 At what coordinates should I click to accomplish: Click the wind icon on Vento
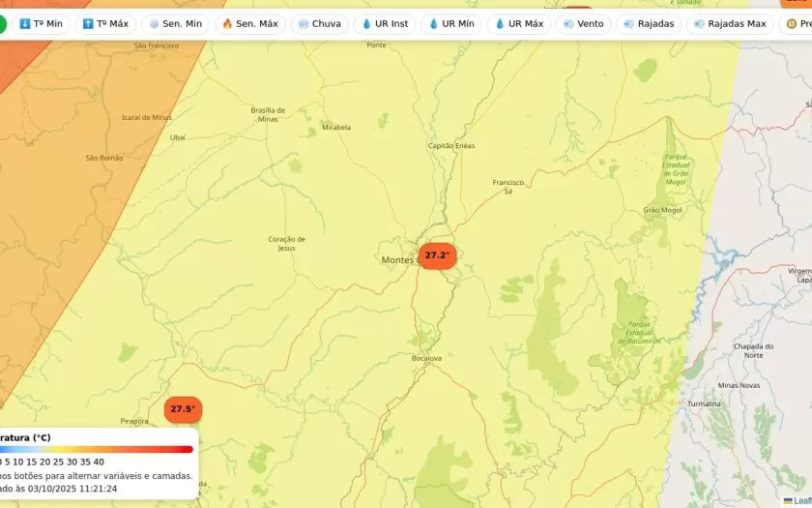coord(568,23)
